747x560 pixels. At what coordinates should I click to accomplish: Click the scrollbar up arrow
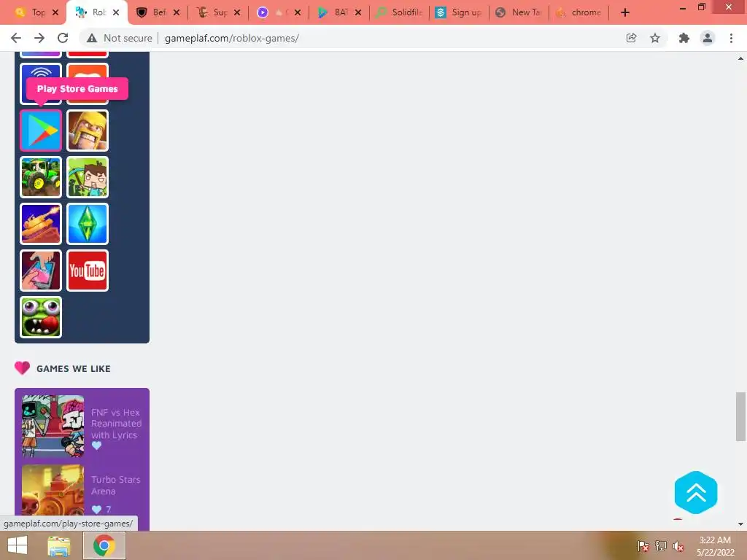click(740, 58)
